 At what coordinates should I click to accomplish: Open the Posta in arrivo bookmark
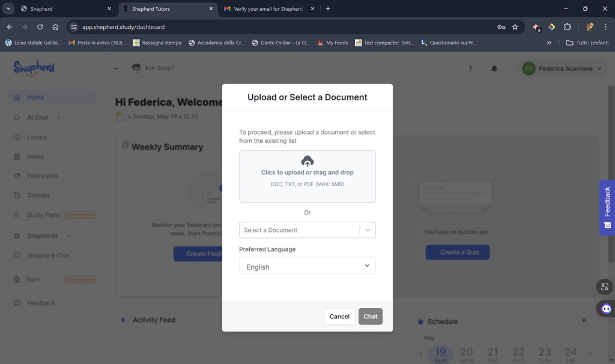[97, 43]
